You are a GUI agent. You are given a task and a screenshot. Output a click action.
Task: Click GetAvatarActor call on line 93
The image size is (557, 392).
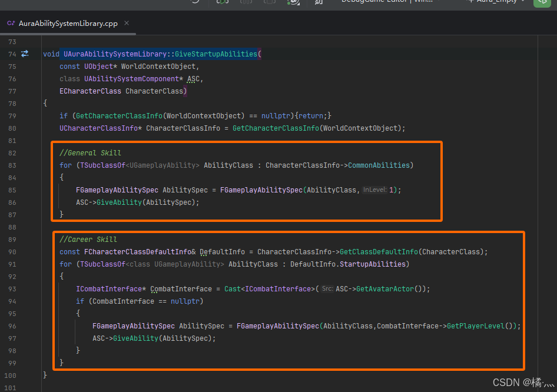tap(385, 288)
